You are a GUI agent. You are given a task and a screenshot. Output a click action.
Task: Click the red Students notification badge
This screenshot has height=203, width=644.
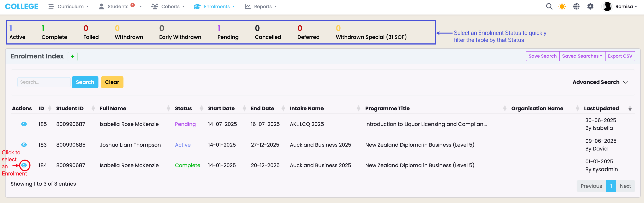(x=133, y=5)
